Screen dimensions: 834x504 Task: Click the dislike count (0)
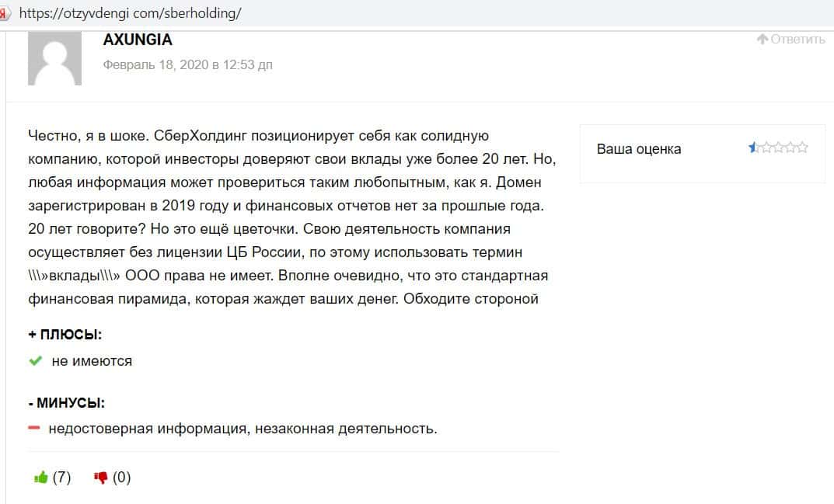pos(121,478)
